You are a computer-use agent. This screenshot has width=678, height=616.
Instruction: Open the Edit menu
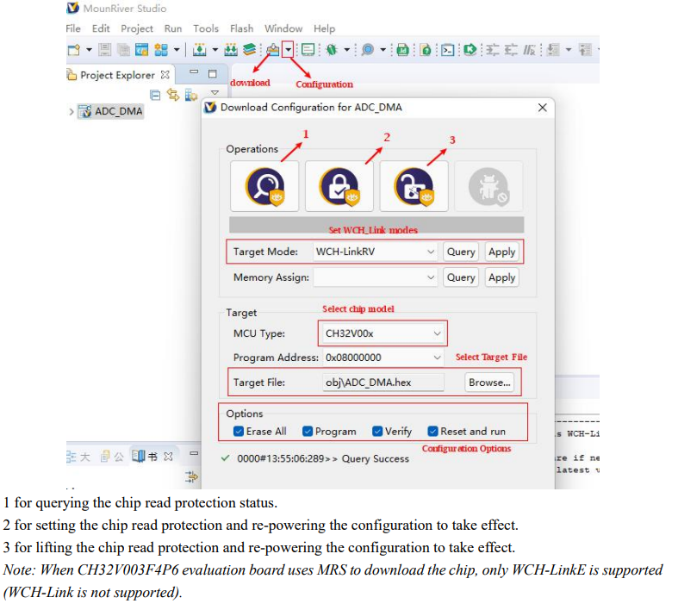101,28
